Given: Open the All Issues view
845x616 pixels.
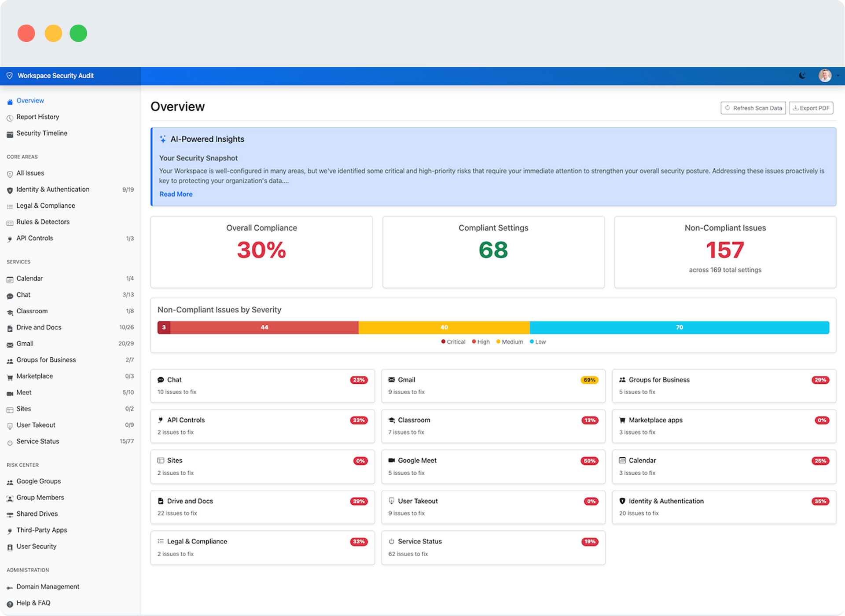Looking at the screenshot, I should (x=30, y=173).
